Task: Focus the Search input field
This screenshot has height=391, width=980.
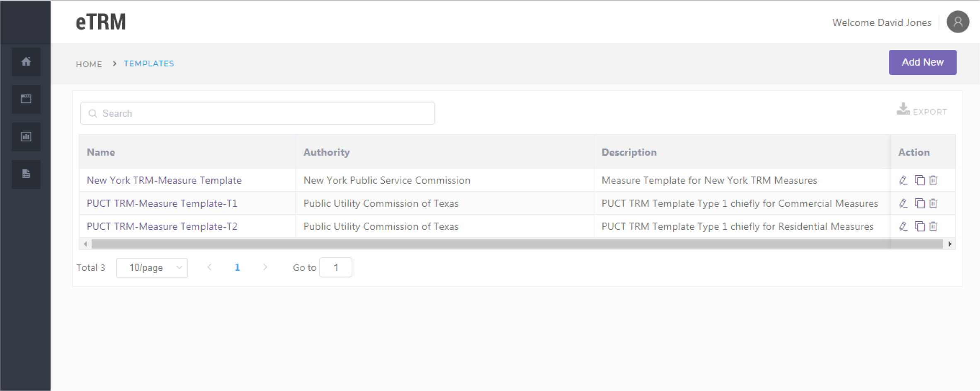Action: coord(257,113)
